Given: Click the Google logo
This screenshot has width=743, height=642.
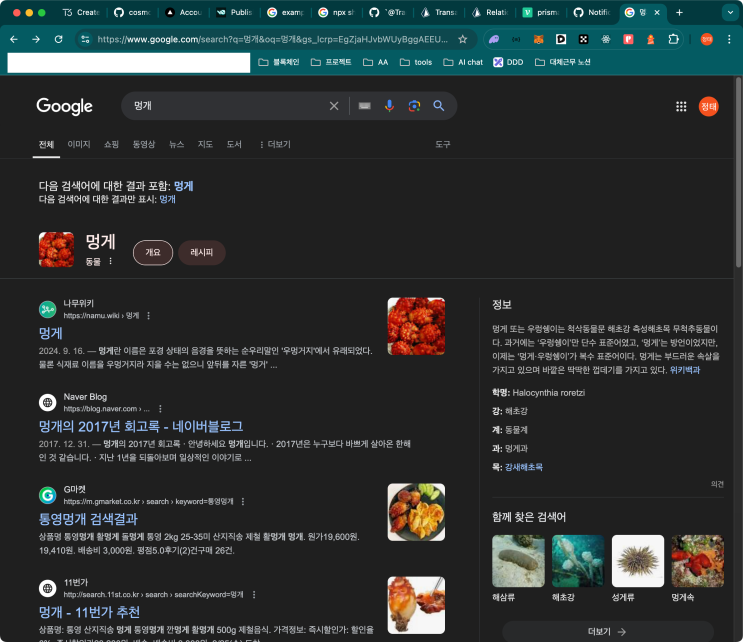Looking at the screenshot, I should pyautogui.click(x=64, y=106).
